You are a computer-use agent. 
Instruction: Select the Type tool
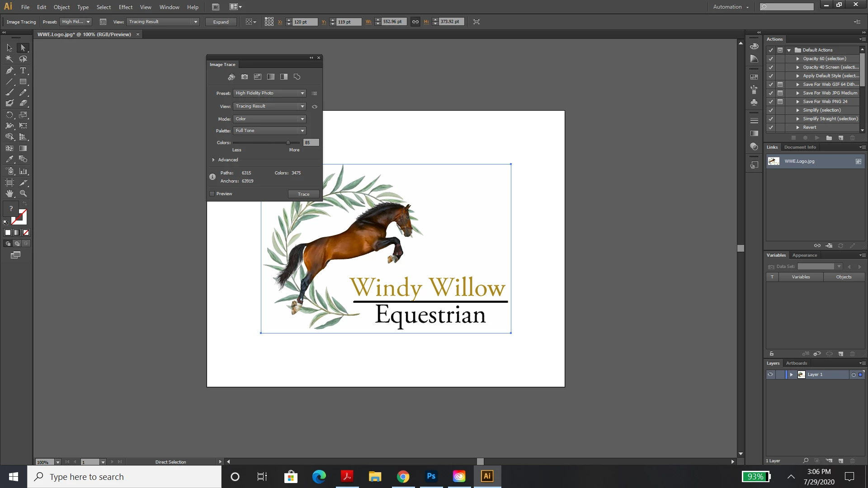tap(23, 70)
